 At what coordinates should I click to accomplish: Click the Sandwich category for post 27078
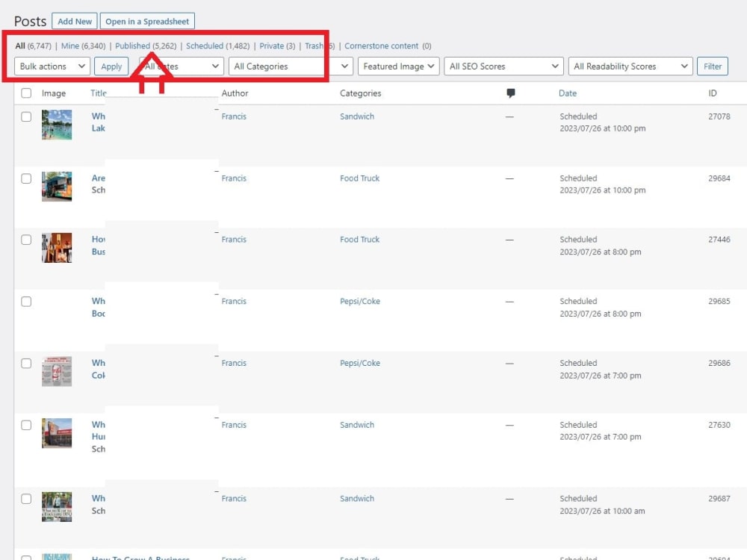[x=357, y=116]
